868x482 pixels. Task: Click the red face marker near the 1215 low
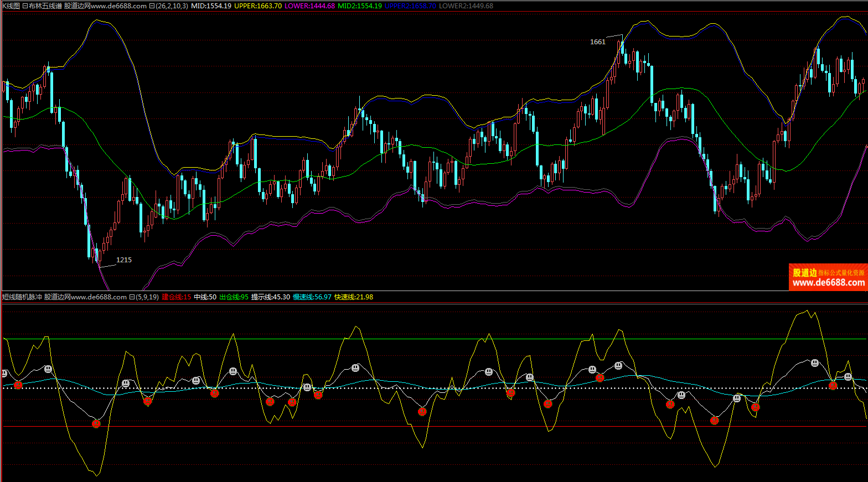tap(96, 424)
